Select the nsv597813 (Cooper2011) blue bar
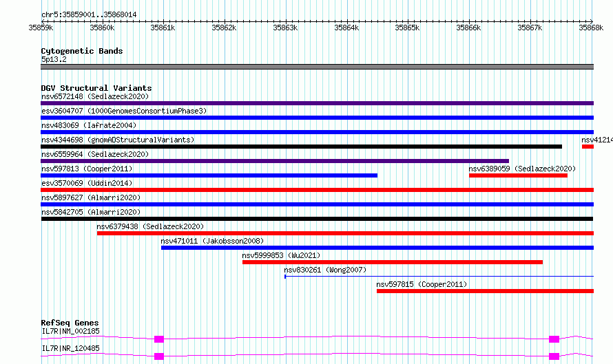Screen dimensions: 613x364 pos(209,175)
